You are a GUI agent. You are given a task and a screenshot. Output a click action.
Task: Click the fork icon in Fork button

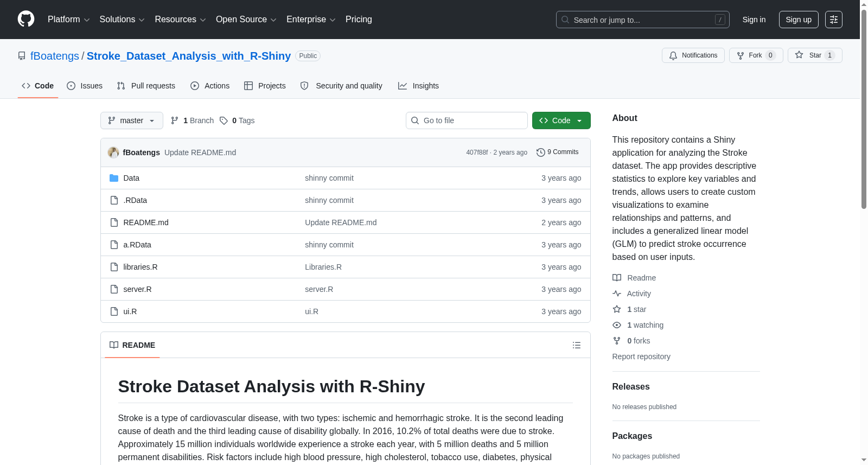pyautogui.click(x=741, y=55)
